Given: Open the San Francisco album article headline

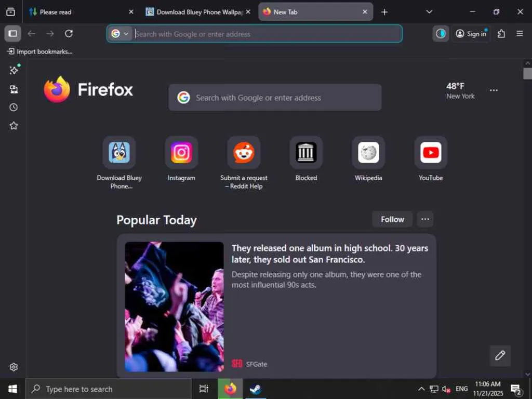Looking at the screenshot, I should click(330, 254).
